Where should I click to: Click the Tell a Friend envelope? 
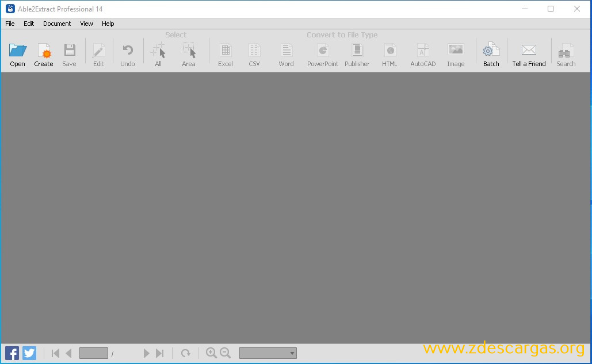pyautogui.click(x=529, y=50)
